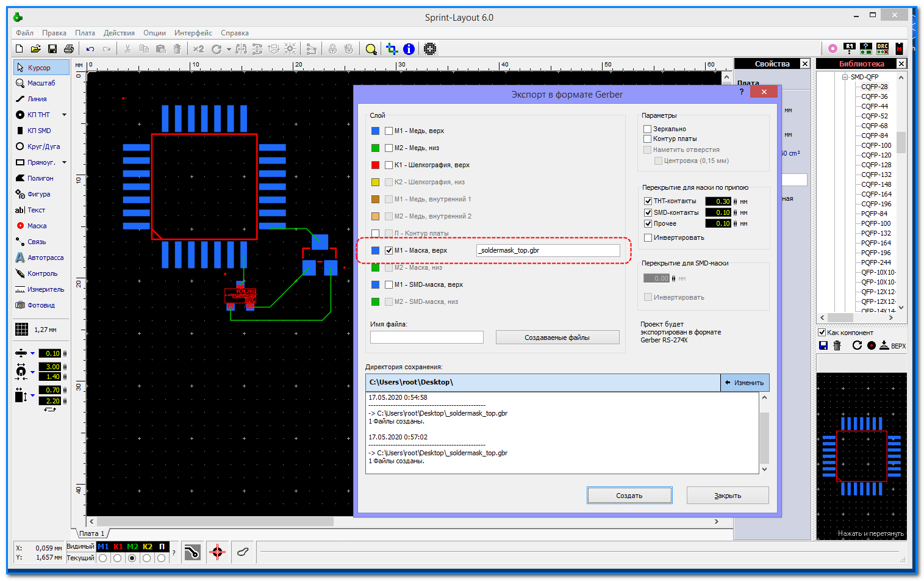Open the Плата menu
Image resolution: width=924 pixels, height=581 pixels.
coord(85,33)
